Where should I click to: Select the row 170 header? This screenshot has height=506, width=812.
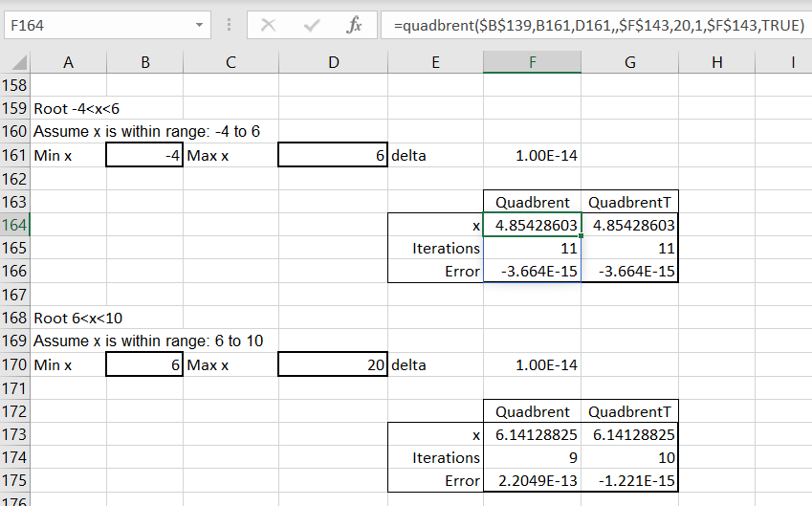tap(15, 364)
